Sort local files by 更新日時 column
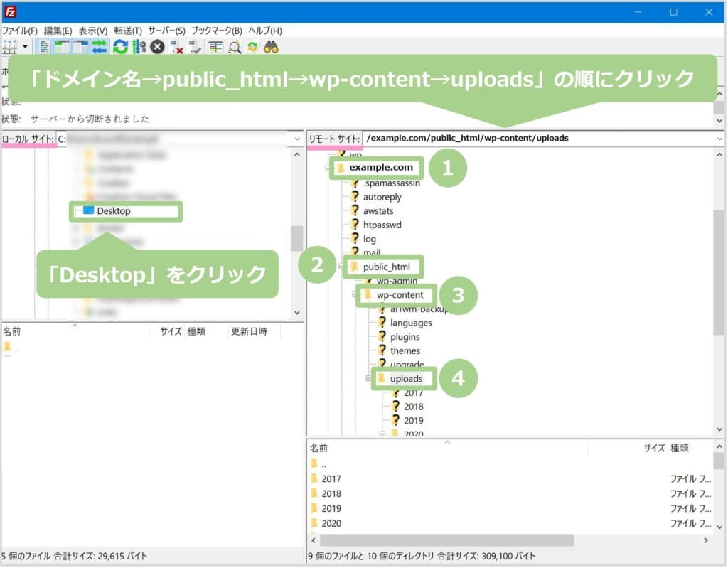The width and height of the screenshot is (728, 568). tap(250, 331)
